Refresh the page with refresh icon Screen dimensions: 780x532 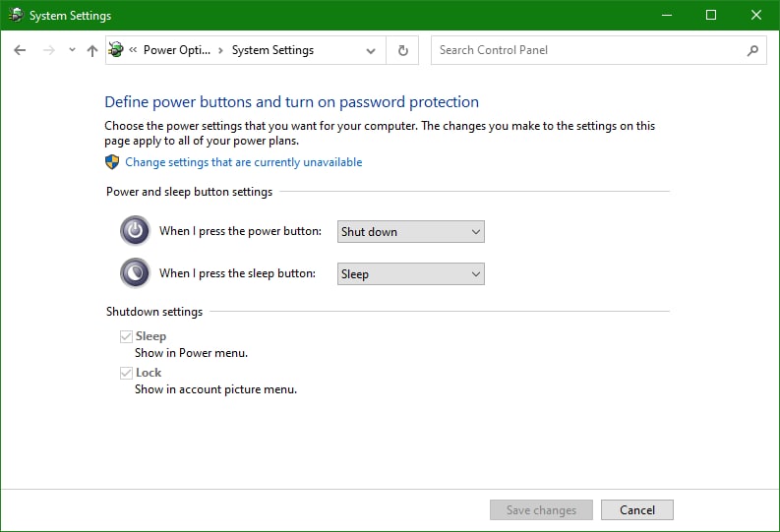[403, 50]
